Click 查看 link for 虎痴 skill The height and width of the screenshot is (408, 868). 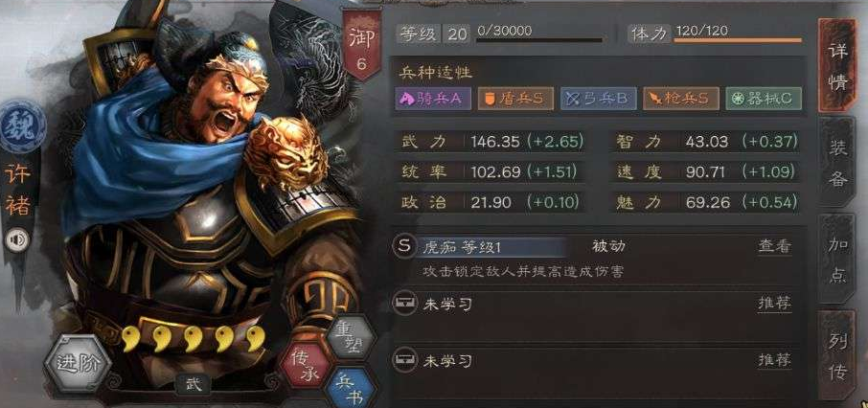774,247
